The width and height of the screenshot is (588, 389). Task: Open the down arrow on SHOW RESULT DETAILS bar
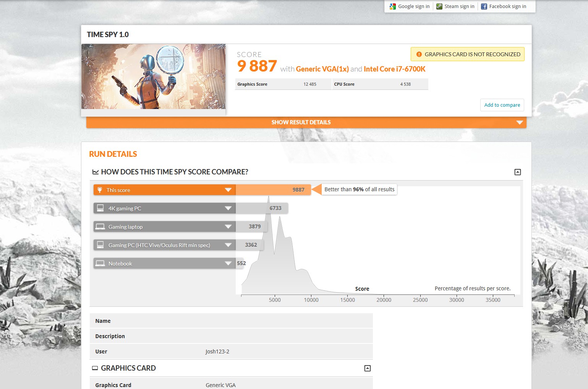coord(520,122)
